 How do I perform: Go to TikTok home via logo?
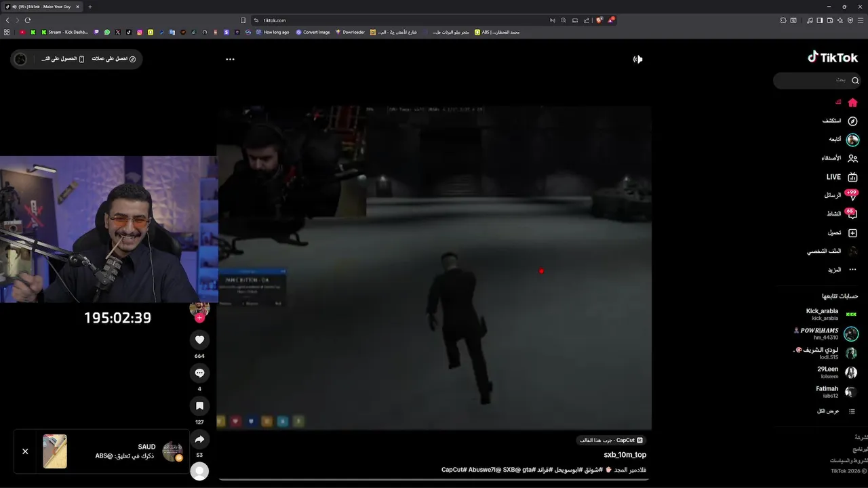(x=833, y=58)
